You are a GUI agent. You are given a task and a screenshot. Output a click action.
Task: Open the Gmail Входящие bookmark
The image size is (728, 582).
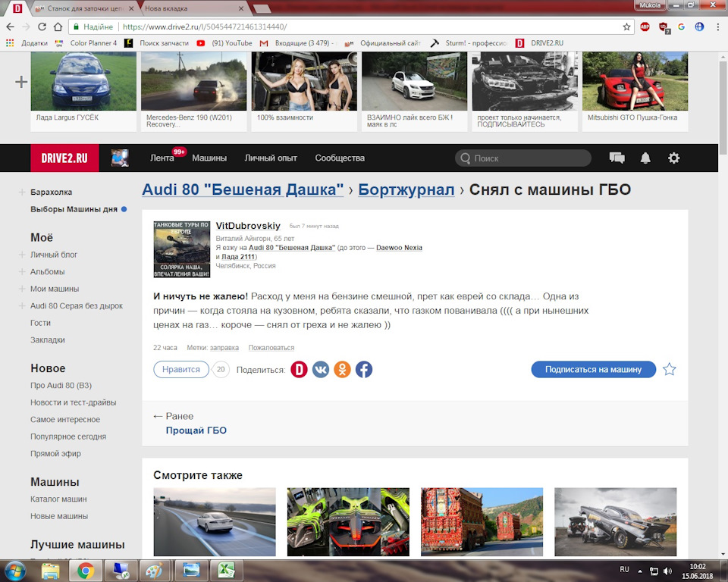[x=297, y=43]
